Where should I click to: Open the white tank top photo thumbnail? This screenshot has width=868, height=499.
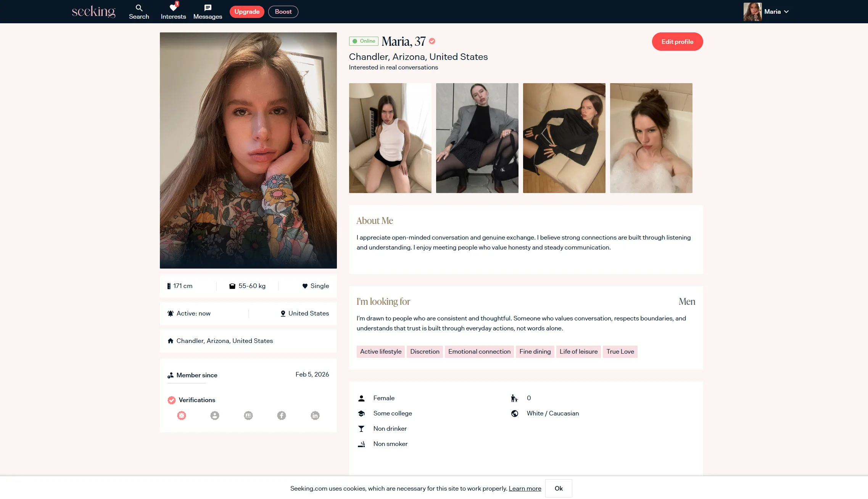[390, 138]
